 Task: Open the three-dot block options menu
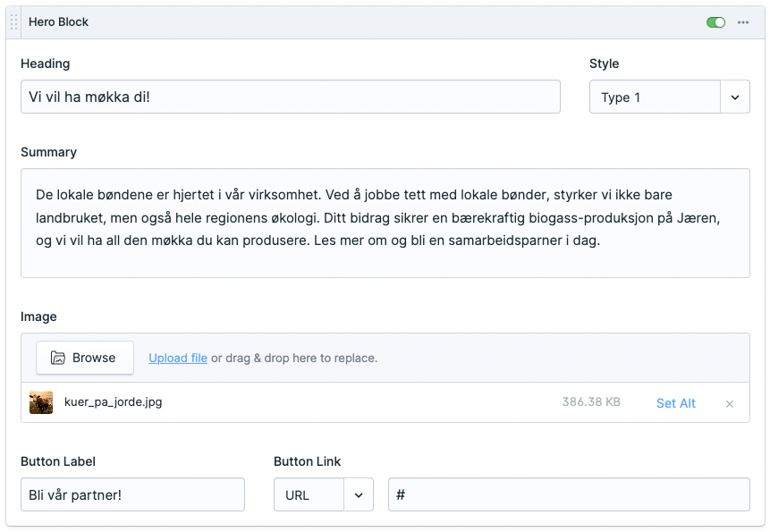742,22
